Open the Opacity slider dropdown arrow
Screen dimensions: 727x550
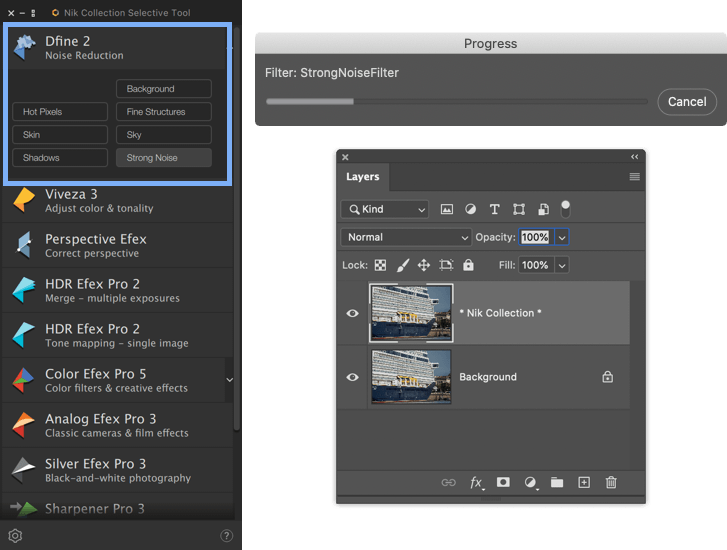561,237
